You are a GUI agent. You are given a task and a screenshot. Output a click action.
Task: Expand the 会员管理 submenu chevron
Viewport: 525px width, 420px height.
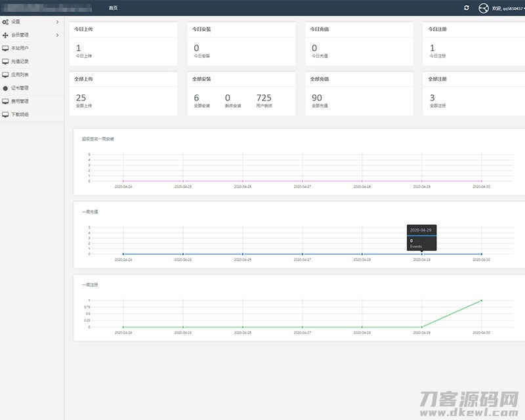(x=56, y=34)
